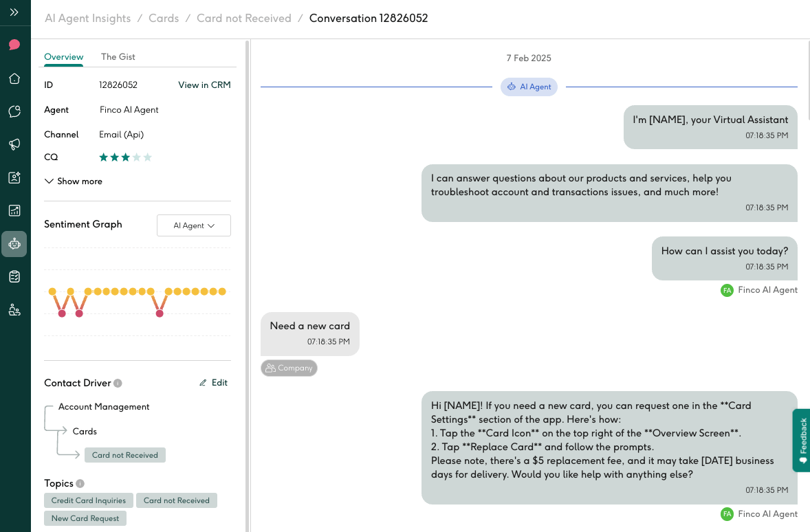Select the Cards breadcrumb item
Image resolution: width=810 pixels, height=532 pixels.
click(164, 19)
